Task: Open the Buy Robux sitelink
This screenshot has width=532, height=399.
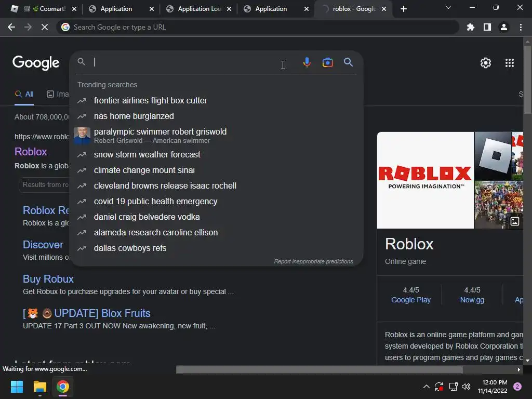Action: [48, 279]
